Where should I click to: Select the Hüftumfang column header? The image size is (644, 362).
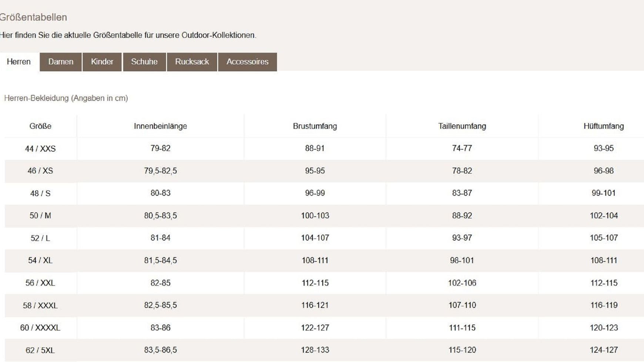603,126
